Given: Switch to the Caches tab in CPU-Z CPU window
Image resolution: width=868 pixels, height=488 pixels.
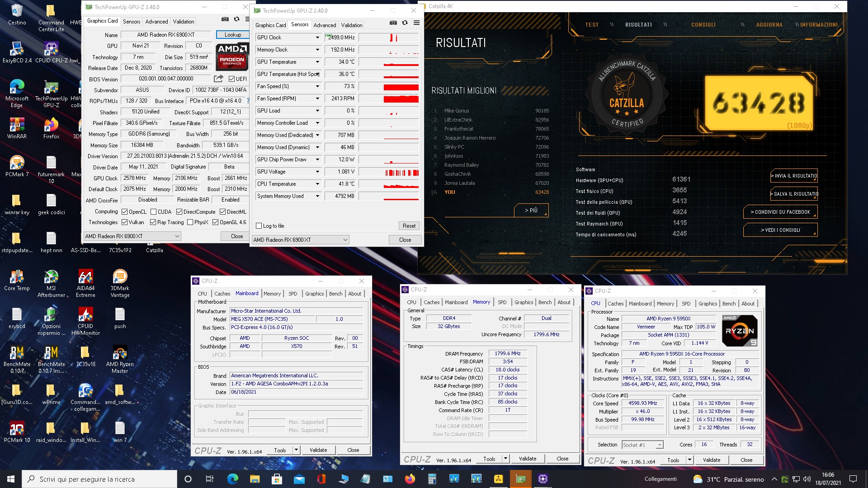Looking at the screenshot, I should pos(615,304).
